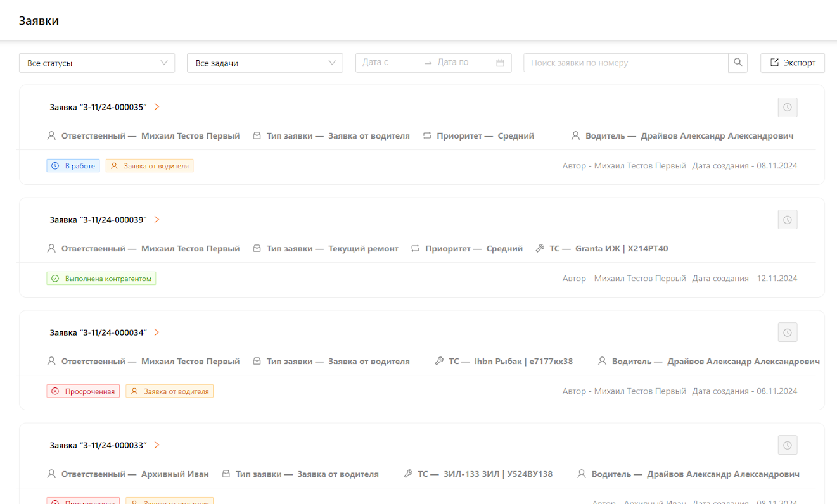The width and height of the screenshot is (837, 504).
Task: Click arrow next to Заявка З-11/24-000034
Action: pos(157,332)
